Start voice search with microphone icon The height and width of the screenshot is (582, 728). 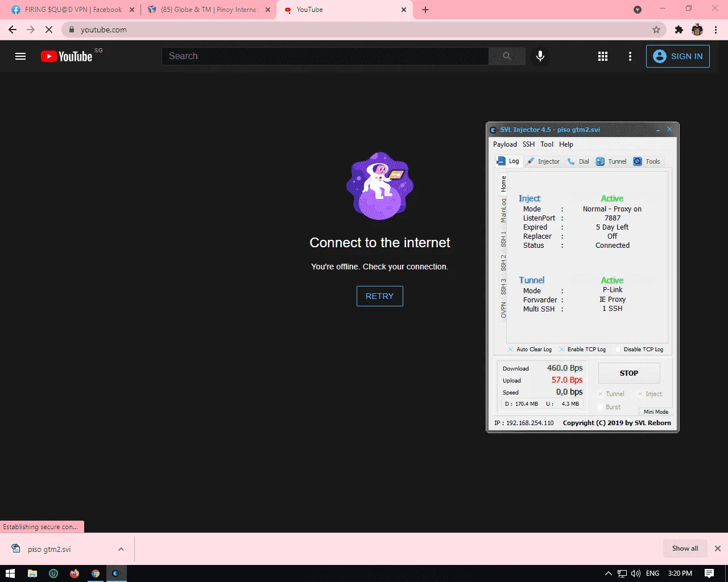540,56
